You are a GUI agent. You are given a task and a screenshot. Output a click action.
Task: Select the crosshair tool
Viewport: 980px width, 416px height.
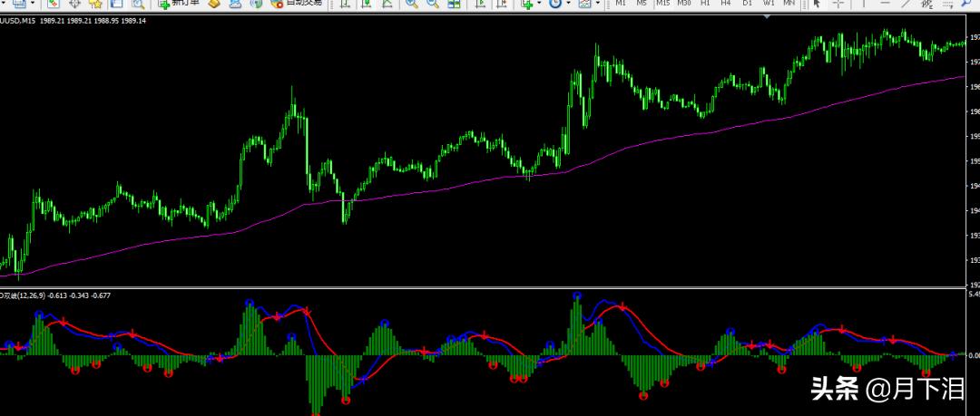(838, 4)
